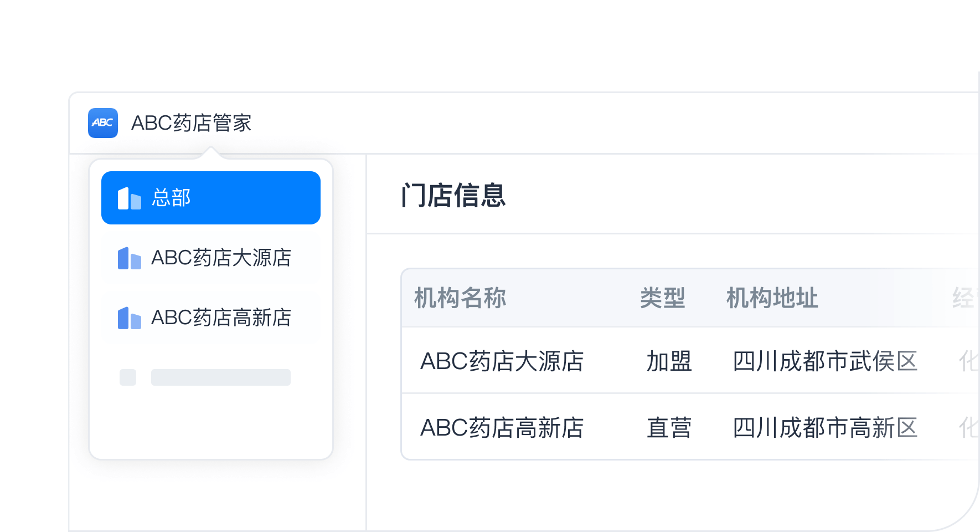Open details for ABC药店大源店 table row
Screen dimensions: 980x532
point(503,362)
